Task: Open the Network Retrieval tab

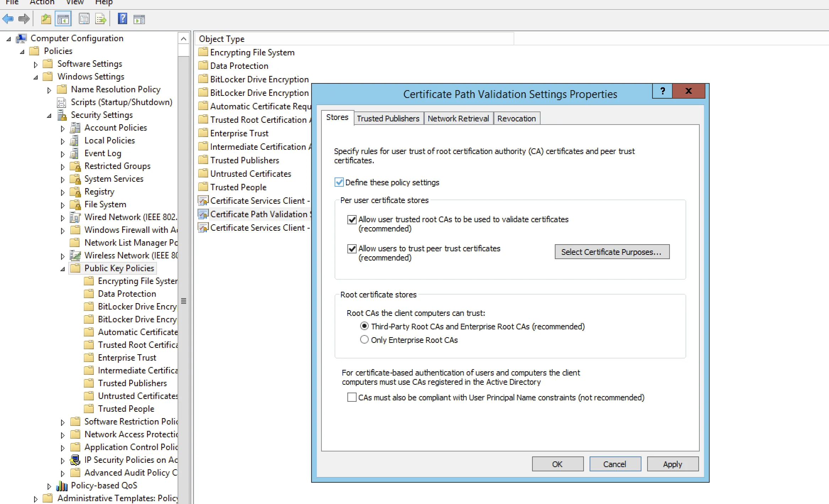Action: [x=458, y=119]
